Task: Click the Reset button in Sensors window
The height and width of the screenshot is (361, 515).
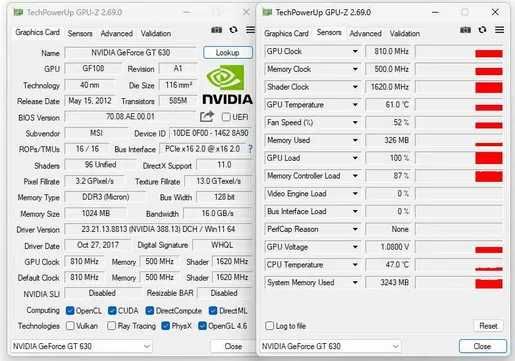Action: pyautogui.click(x=488, y=326)
